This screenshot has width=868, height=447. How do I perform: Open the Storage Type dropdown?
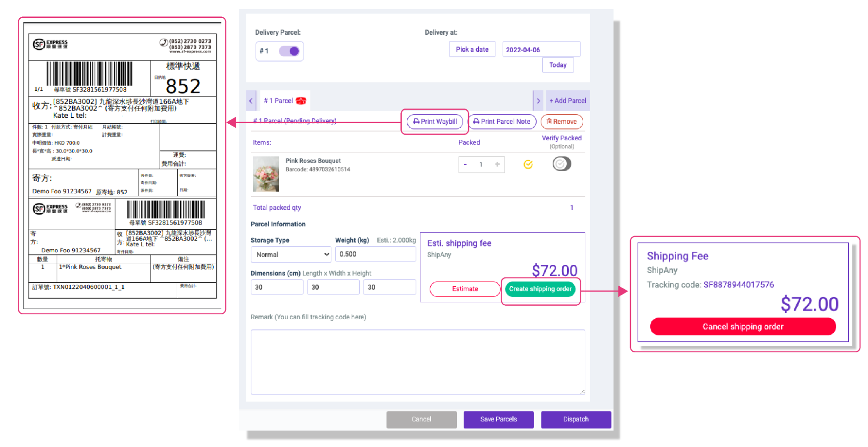click(x=291, y=255)
